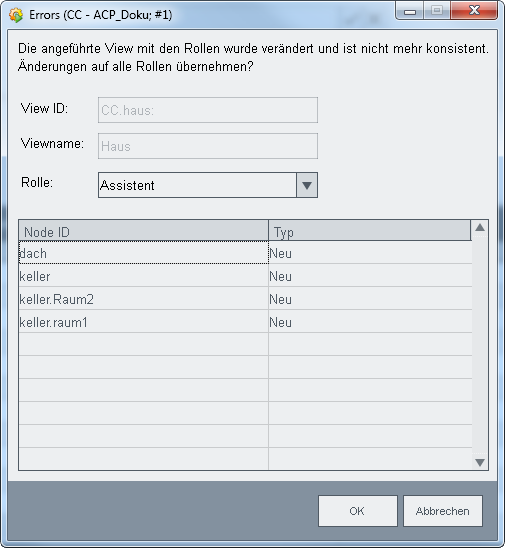Sort by the Typ column header
Viewport: 505px width, 548px height.
coord(370,231)
